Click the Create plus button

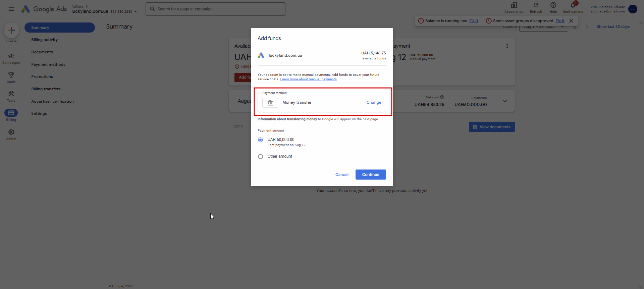click(11, 30)
